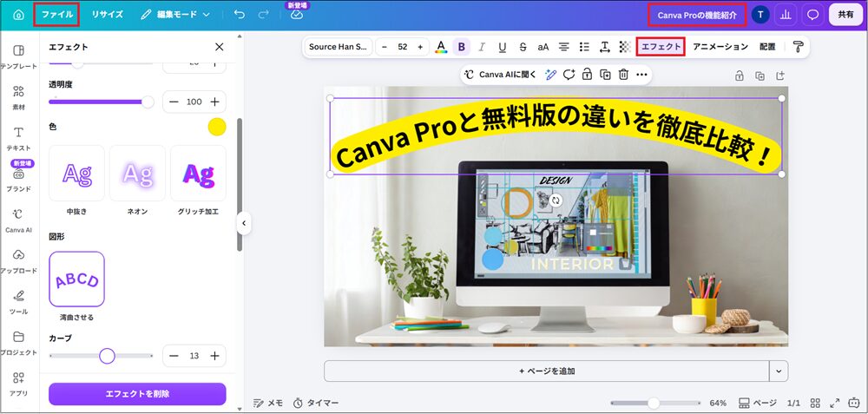Click the 透明度 value field showing 100
Viewport: 868px width, 414px height.
[x=194, y=102]
